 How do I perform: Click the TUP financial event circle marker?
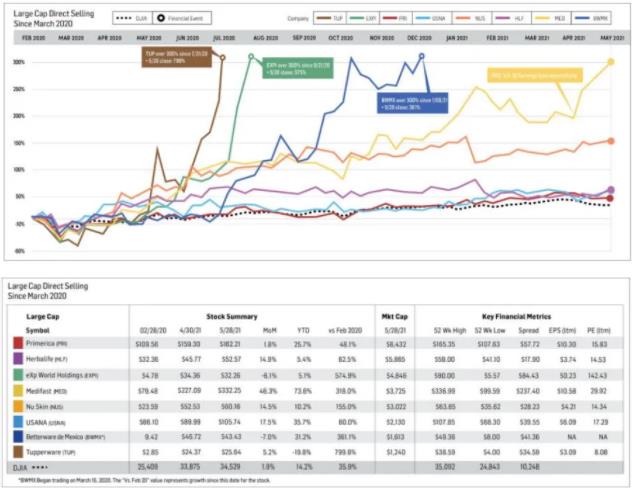(x=222, y=58)
